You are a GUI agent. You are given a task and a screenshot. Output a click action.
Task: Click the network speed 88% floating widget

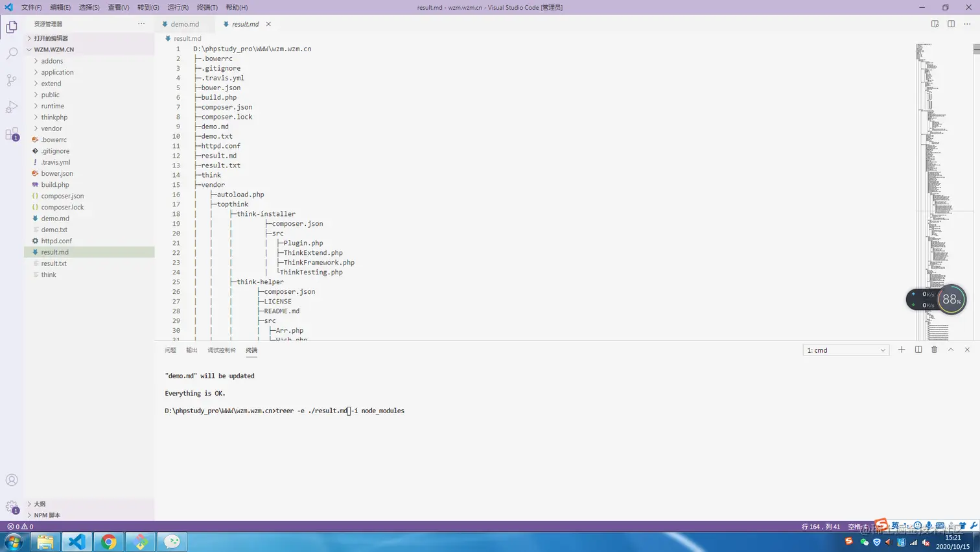(x=937, y=299)
